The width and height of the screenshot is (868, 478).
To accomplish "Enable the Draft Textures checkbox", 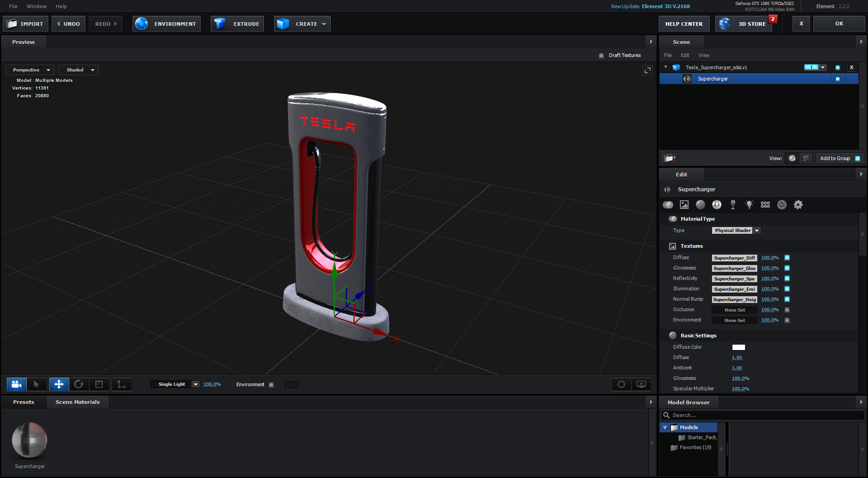I will [601, 56].
